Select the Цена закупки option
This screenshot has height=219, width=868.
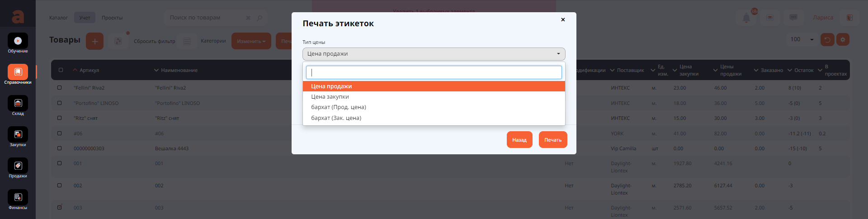click(330, 97)
